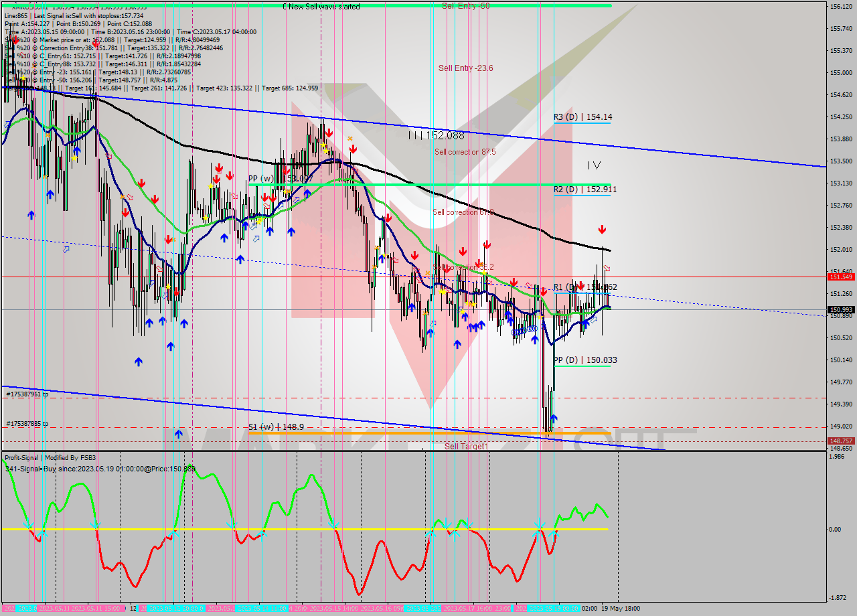Click the blue buy arrow under the 148.9 spike low
This screenshot has height=616, width=857.
[x=554, y=419]
